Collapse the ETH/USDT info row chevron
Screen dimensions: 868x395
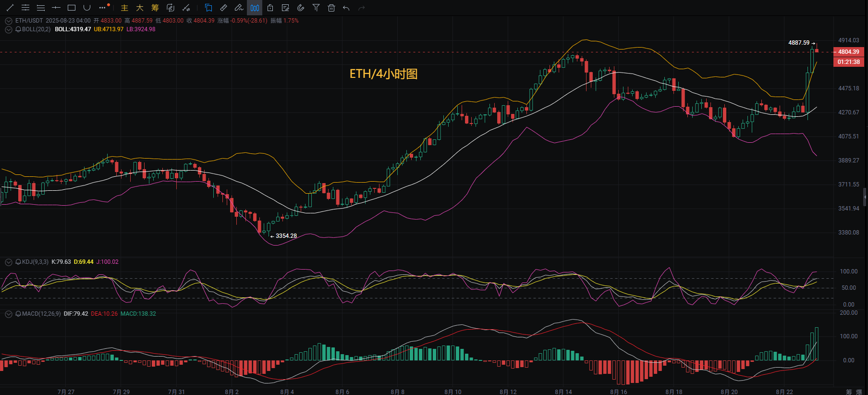click(8, 21)
